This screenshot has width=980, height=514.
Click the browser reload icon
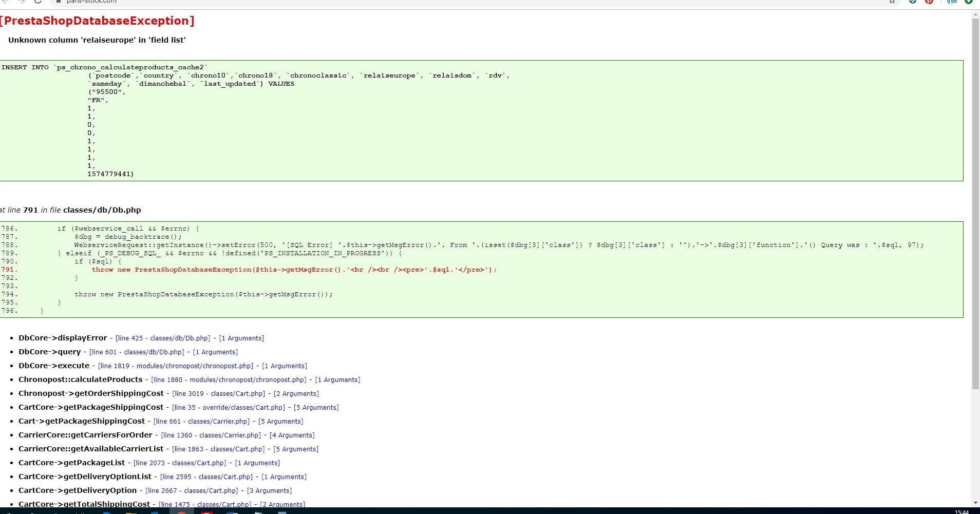tap(38, 2)
